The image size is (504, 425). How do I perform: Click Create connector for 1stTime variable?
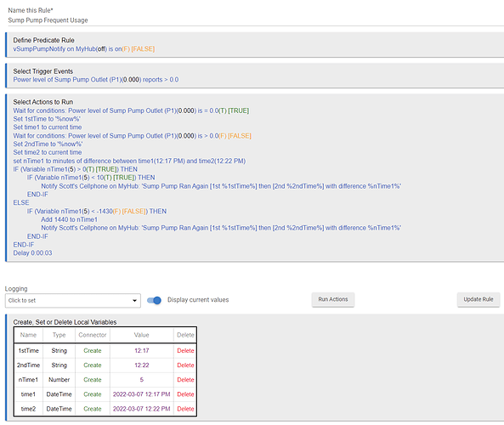pos(93,351)
